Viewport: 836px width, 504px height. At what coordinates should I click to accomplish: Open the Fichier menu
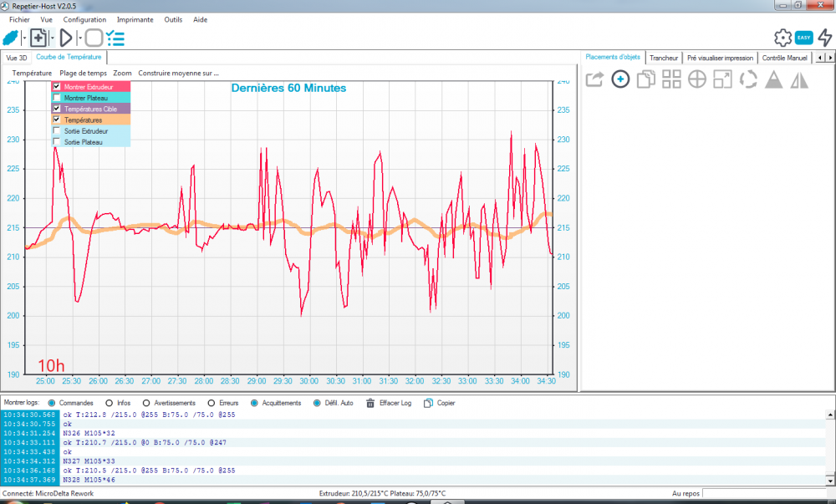click(x=19, y=20)
